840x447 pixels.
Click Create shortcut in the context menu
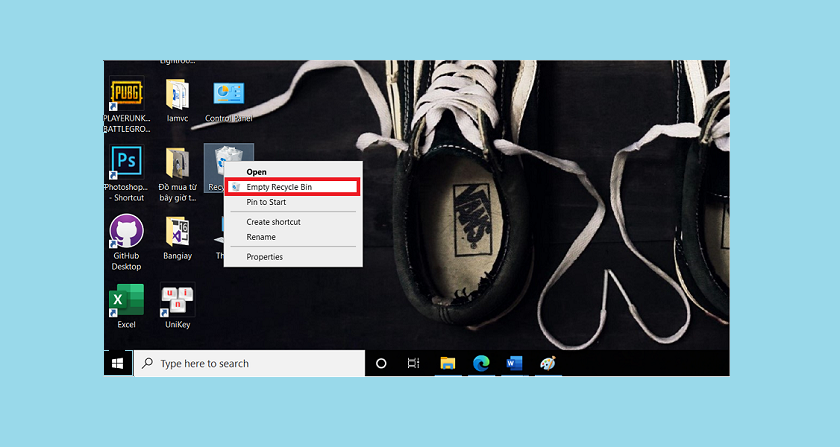click(273, 222)
